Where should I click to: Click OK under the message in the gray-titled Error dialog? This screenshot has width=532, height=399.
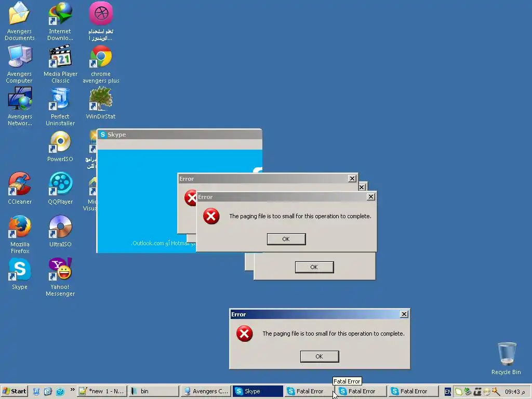click(286, 239)
